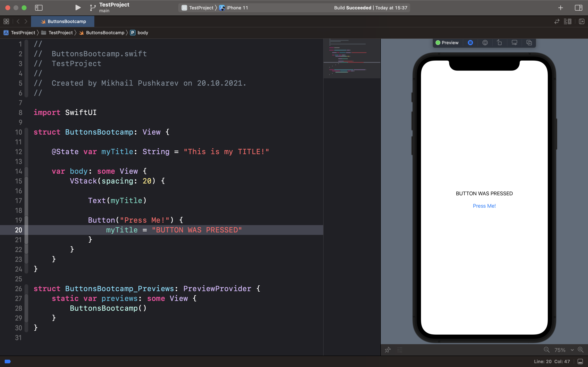Pin the preview with the pin icon
588x367 pixels.
pyautogui.click(x=388, y=350)
